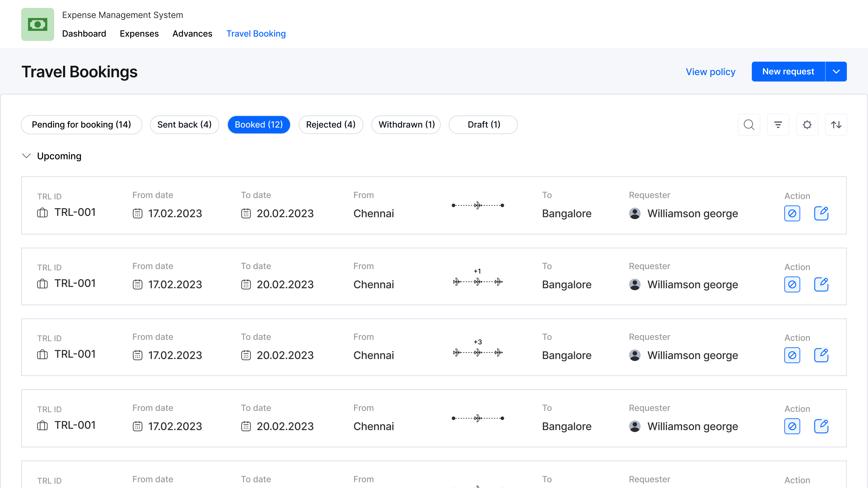The height and width of the screenshot is (488, 868).
Task: Click TRL-001 ID in the +3 stops row
Action: coord(75,354)
